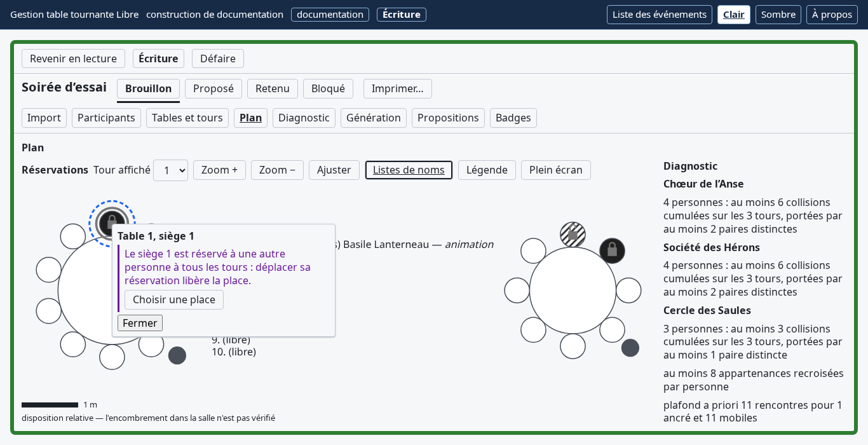
Task: Close the seat popup with Fermer
Action: (x=140, y=323)
